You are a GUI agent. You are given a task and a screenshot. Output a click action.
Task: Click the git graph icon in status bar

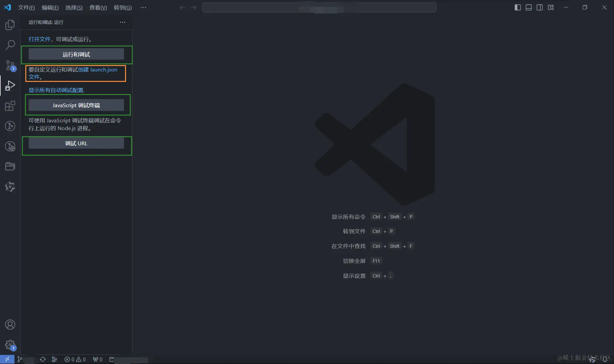(x=54, y=359)
